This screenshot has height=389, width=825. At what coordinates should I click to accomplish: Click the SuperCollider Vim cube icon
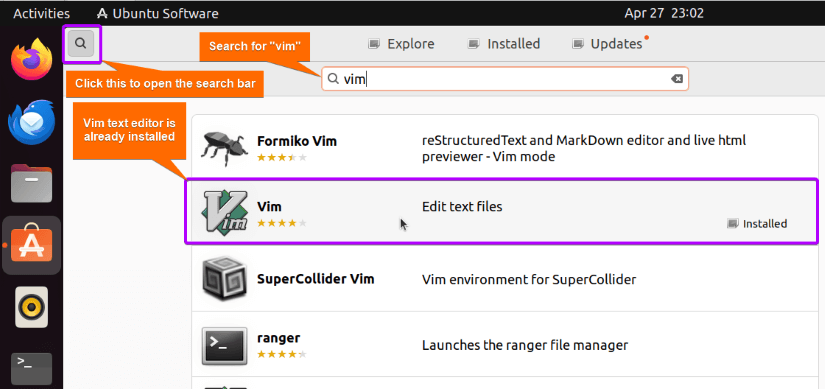[x=225, y=279]
